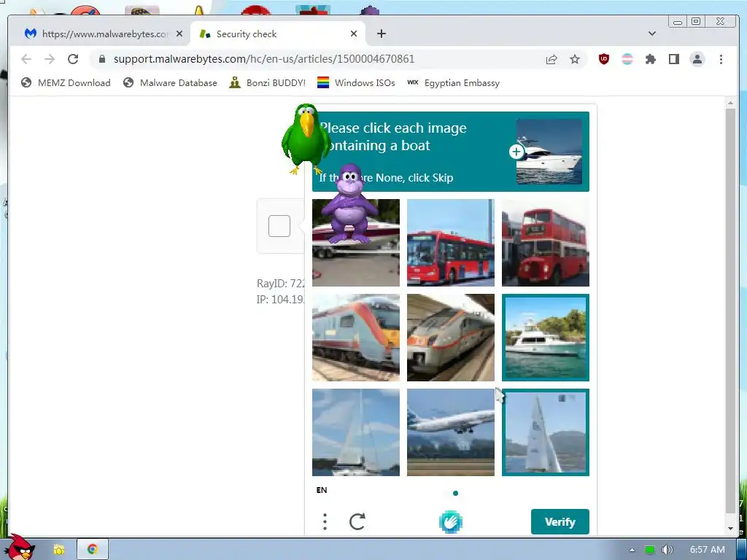This screenshot has width=747, height=560.
Task: Toggle the browser side panel icon
Action: [673, 59]
